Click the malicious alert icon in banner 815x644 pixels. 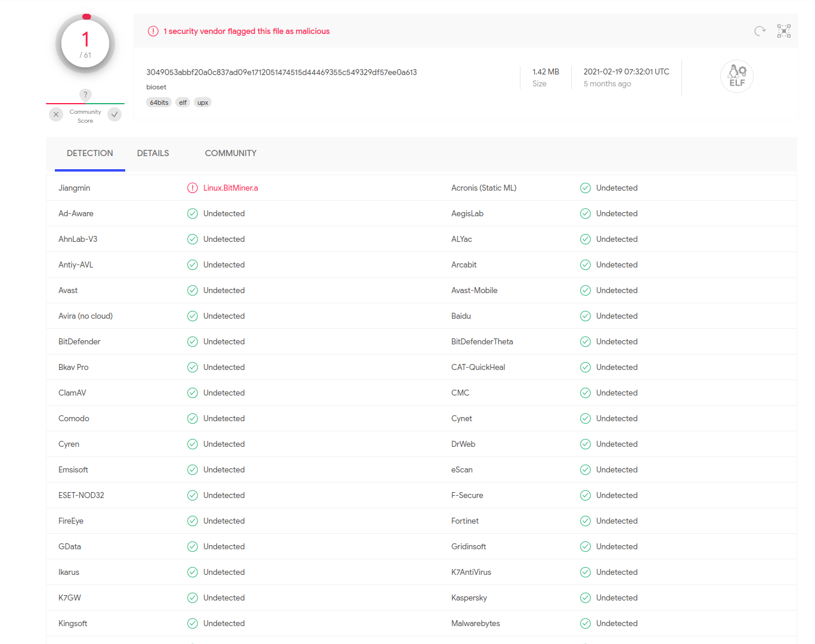point(153,31)
